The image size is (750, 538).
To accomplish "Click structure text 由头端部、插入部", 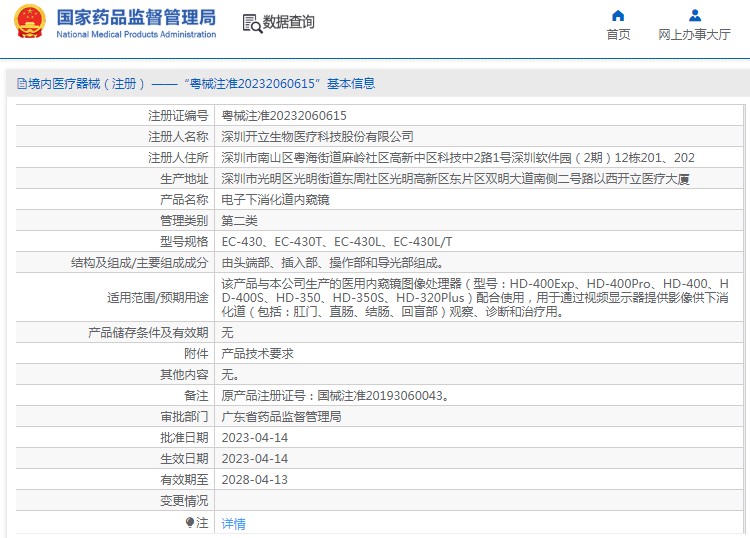I will click(x=333, y=263).
